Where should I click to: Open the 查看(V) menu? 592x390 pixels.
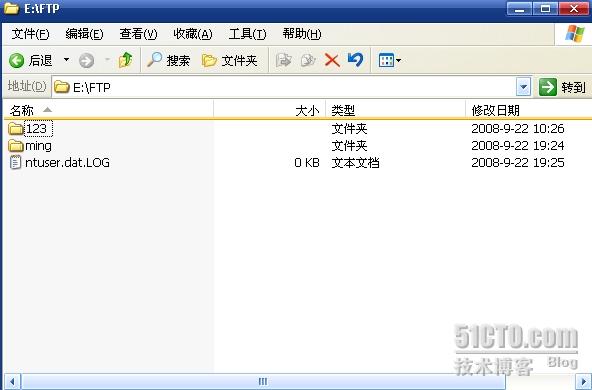(x=138, y=34)
